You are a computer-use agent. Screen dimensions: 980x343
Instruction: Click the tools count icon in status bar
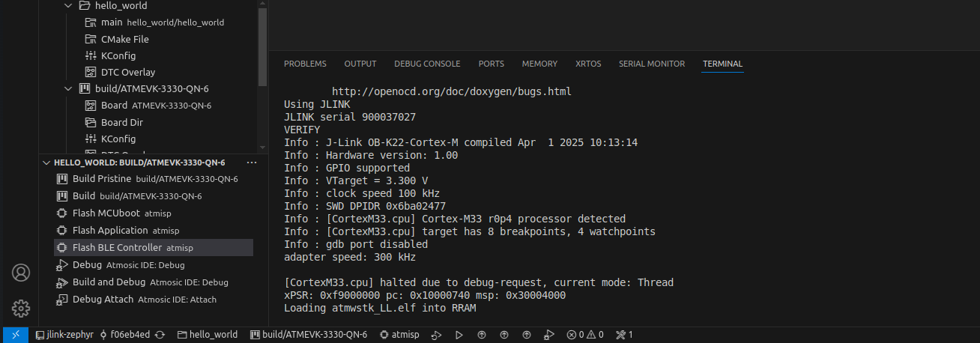624,335
